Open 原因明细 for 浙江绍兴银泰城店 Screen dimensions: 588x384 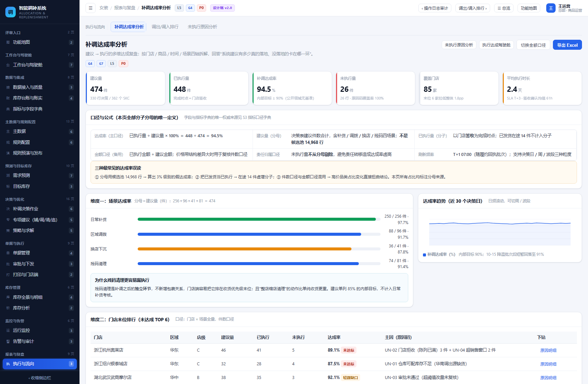click(548, 364)
